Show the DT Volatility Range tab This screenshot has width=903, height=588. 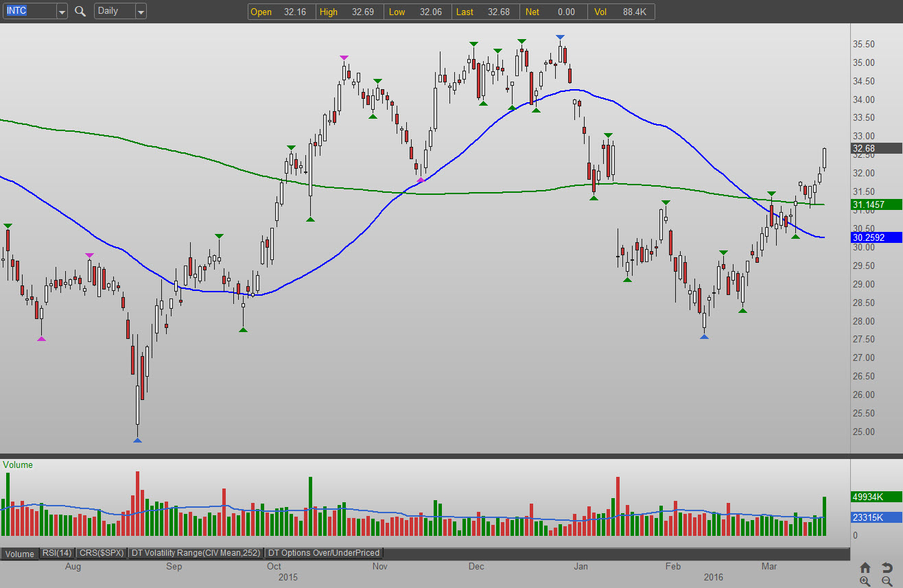click(x=197, y=553)
